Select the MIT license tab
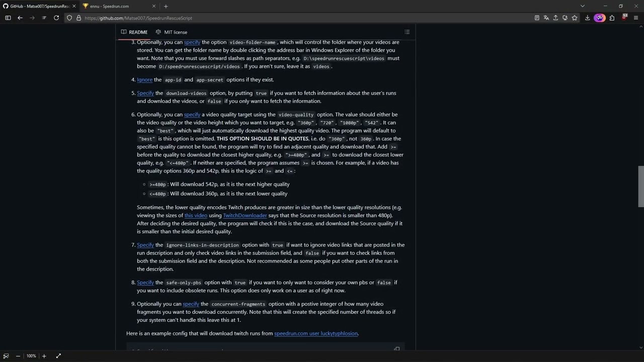Viewport: 644px width, 362px height. [x=172, y=32]
